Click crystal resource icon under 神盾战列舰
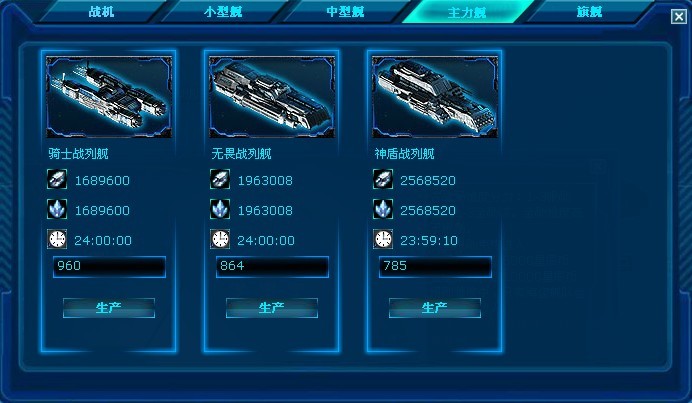 point(383,209)
